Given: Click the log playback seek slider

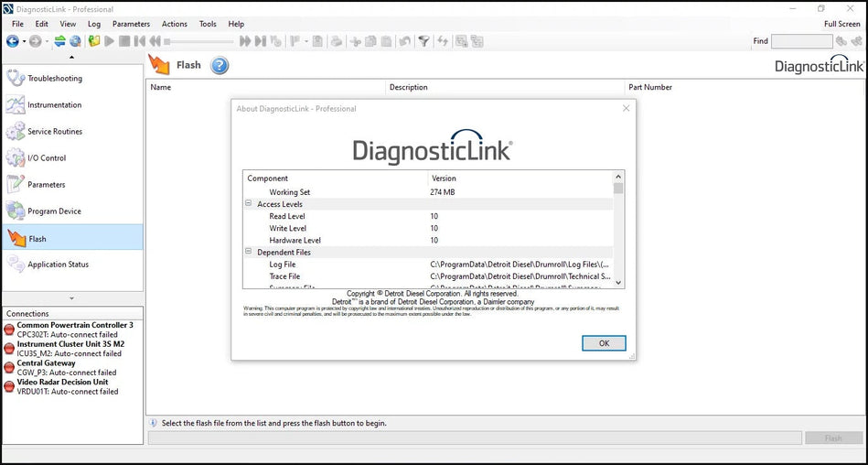Looking at the screenshot, I should coord(198,41).
